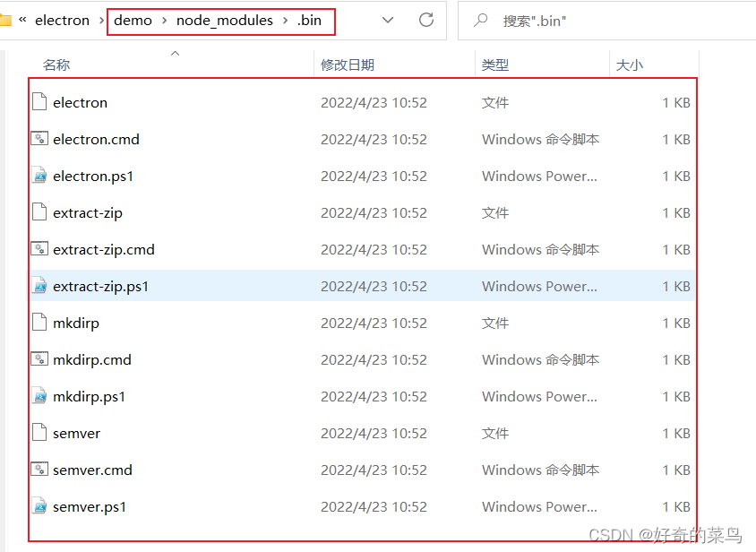
Task: Click 文件 type of extract-zip row
Action: click(495, 212)
